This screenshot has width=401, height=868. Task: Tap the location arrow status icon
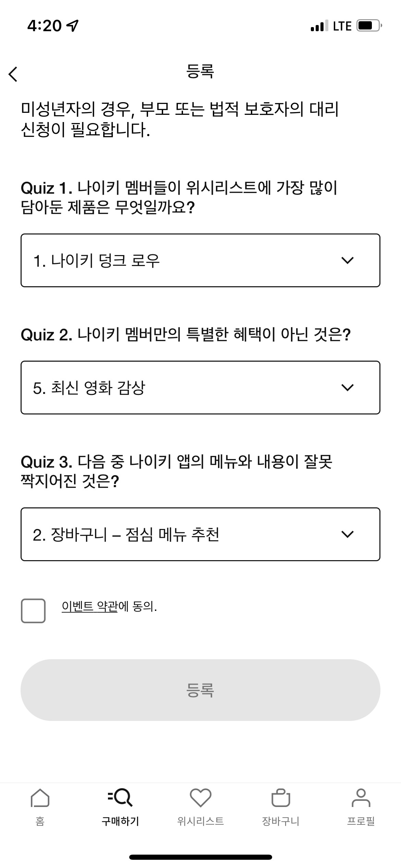tap(73, 26)
